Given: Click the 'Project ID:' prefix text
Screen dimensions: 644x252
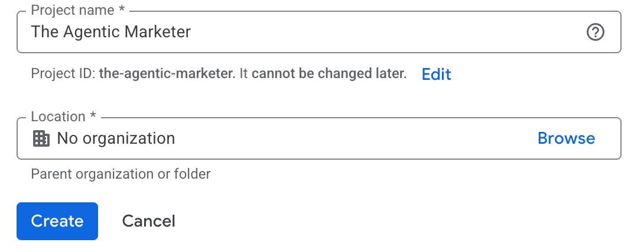Looking at the screenshot, I should pos(63,74).
